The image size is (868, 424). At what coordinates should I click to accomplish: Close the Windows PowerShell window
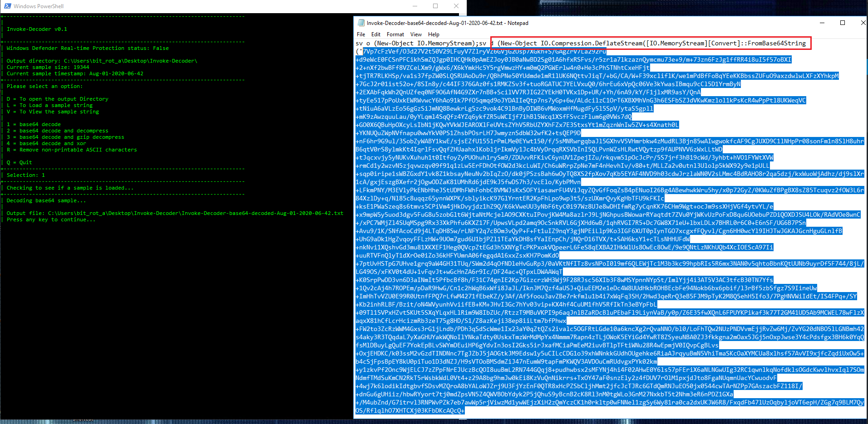pos(456,6)
